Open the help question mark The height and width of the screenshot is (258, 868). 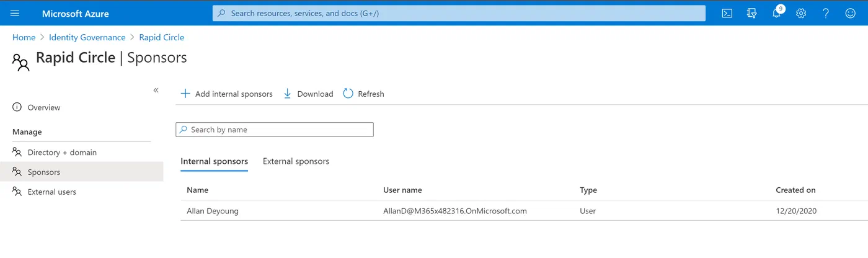click(826, 13)
